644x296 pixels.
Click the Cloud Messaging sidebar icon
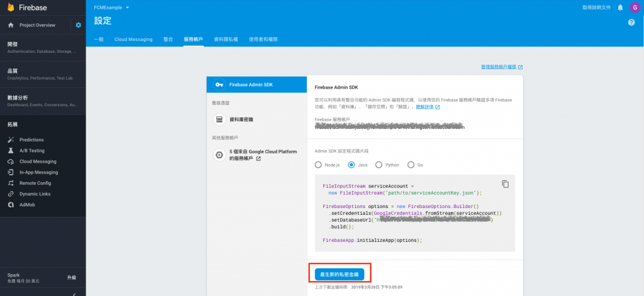(11, 162)
